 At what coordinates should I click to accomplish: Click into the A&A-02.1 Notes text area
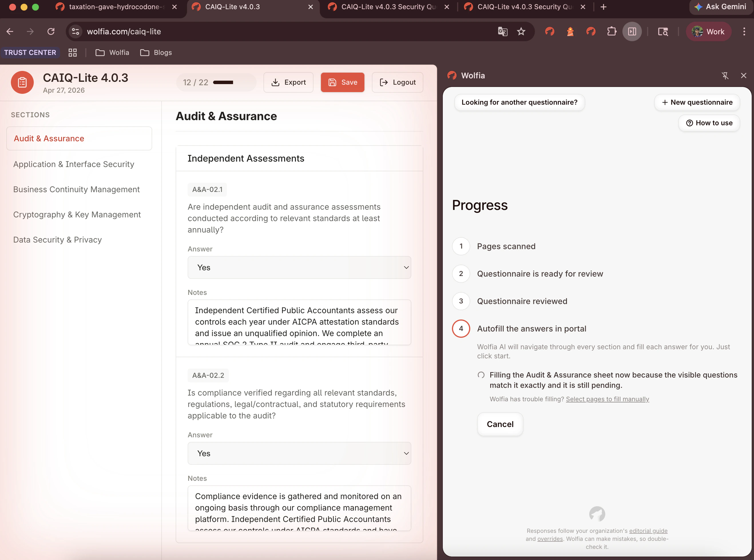(299, 322)
